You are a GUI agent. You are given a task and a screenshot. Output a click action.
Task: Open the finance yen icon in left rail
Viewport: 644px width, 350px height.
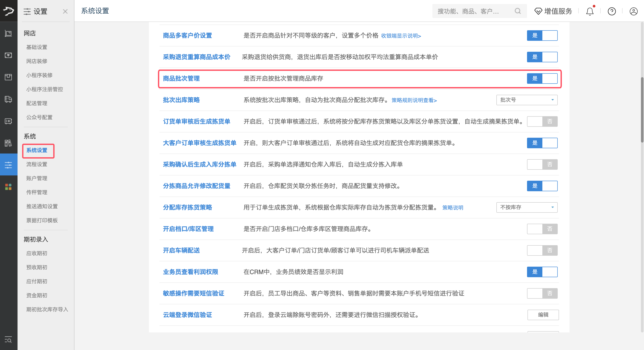tap(9, 55)
